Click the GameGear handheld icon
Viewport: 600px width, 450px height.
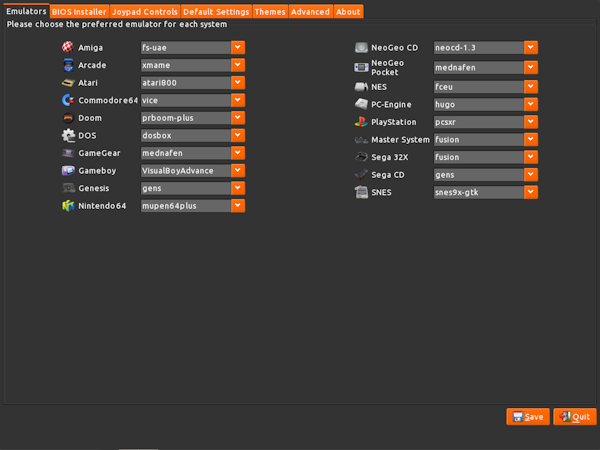pos(68,153)
